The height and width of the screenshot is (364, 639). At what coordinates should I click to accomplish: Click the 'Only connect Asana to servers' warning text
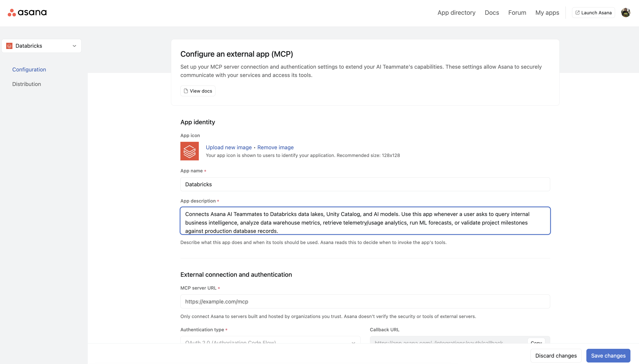328,317
